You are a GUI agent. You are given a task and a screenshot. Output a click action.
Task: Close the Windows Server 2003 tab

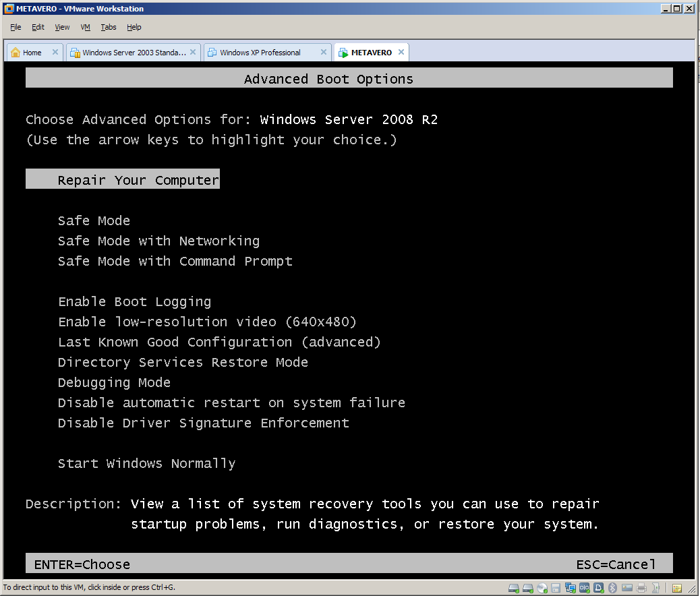pyautogui.click(x=193, y=52)
